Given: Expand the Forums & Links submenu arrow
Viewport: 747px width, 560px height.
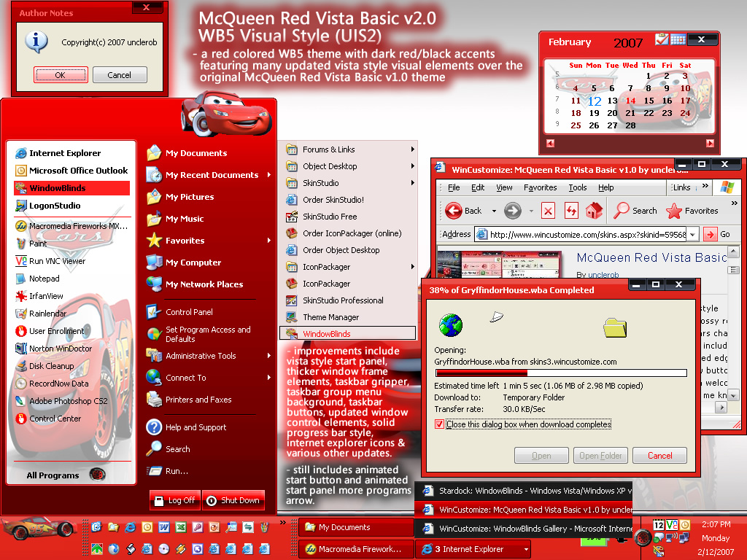Looking at the screenshot, I should (413, 149).
